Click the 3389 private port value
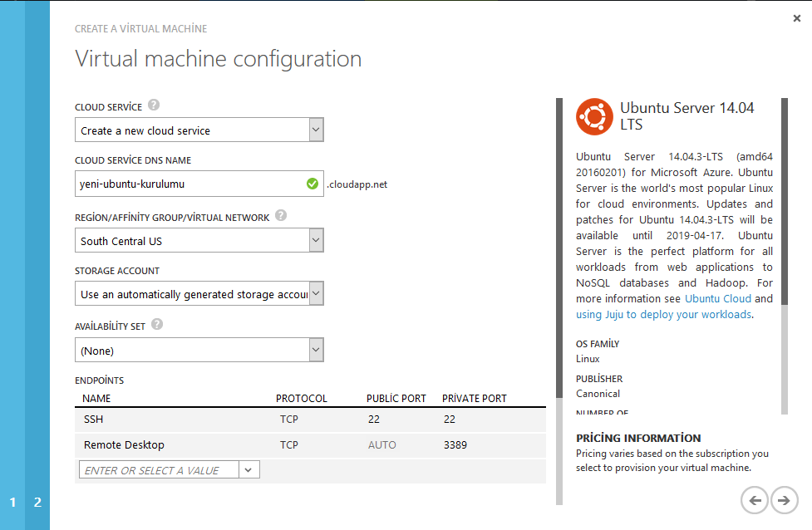The width and height of the screenshot is (812, 530). click(455, 445)
